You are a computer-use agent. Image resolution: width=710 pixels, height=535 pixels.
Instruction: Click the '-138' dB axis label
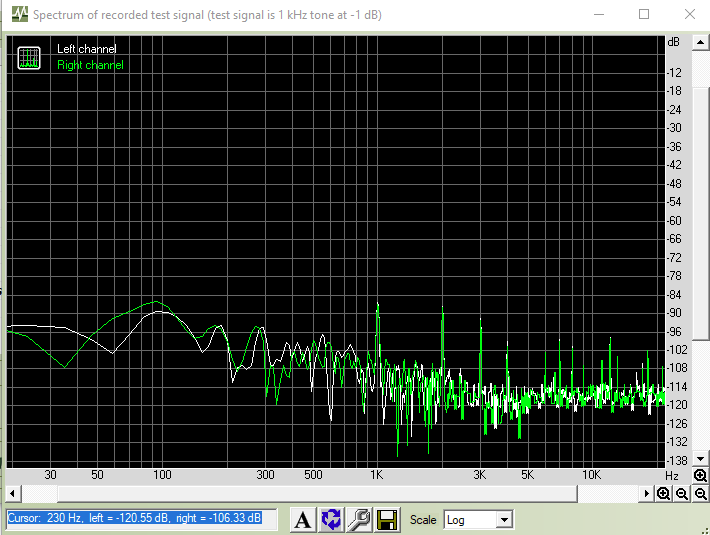pos(677,461)
